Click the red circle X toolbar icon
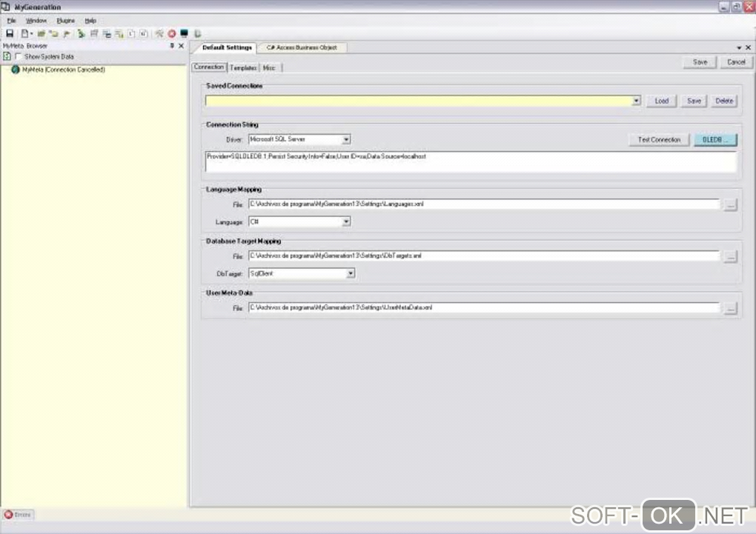The width and height of the screenshot is (756, 534). 172,34
